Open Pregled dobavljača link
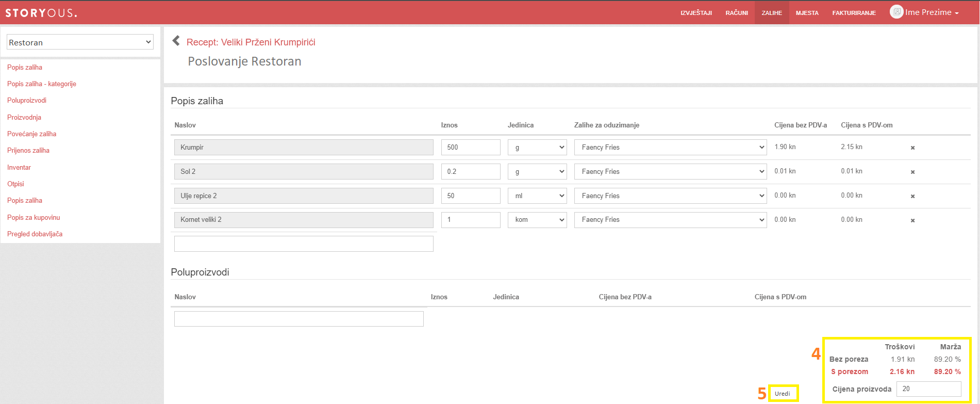Image resolution: width=980 pixels, height=404 pixels. click(x=35, y=234)
